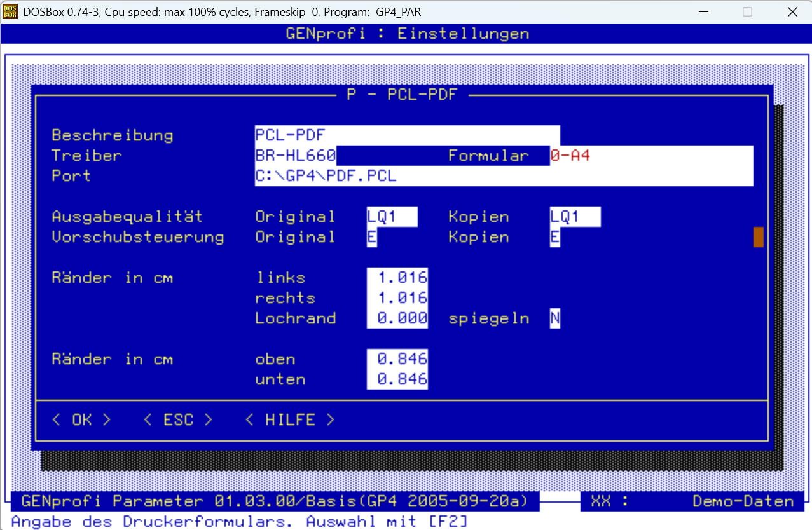Select the Ausgabequalität Kopien LQ1 field
The image size is (812, 530).
575,217
